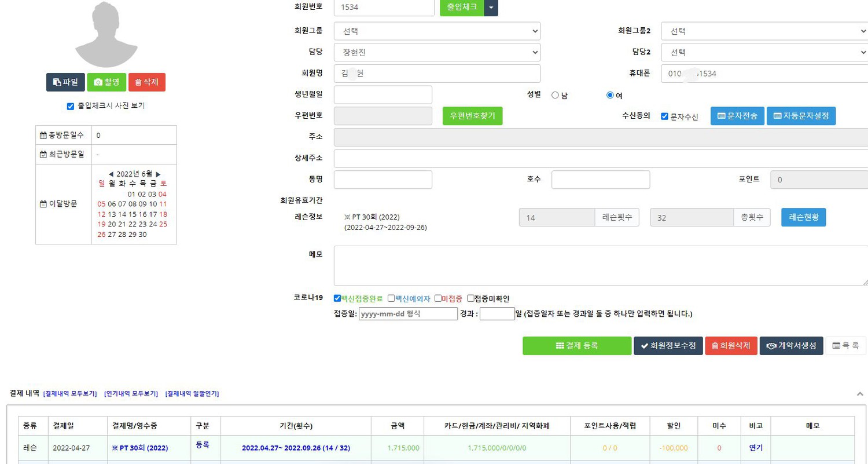The width and height of the screenshot is (868, 464).
Task: Click the 연기 link in payment row
Action: point(756,448)
